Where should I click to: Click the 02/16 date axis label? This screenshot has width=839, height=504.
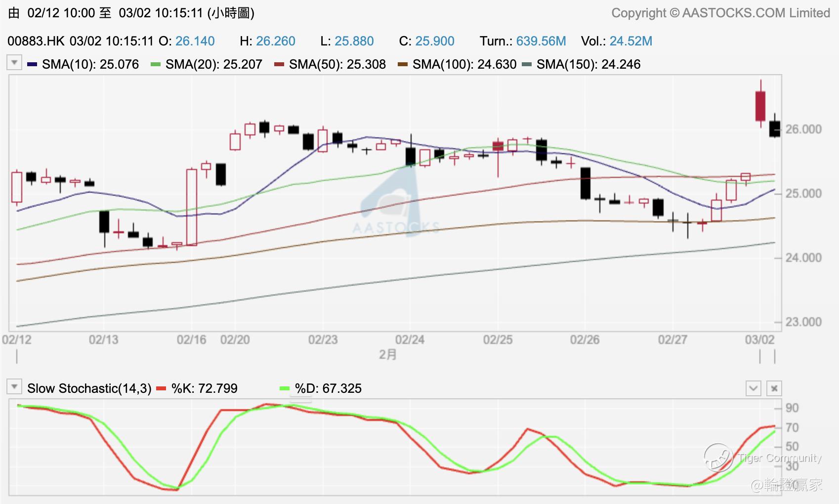point(192,340)
